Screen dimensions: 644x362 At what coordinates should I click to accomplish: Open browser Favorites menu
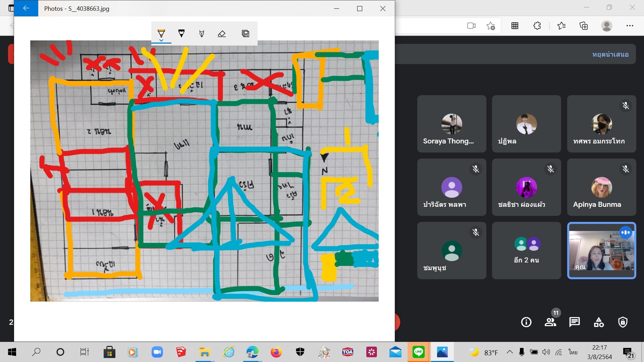coord(561,25)
